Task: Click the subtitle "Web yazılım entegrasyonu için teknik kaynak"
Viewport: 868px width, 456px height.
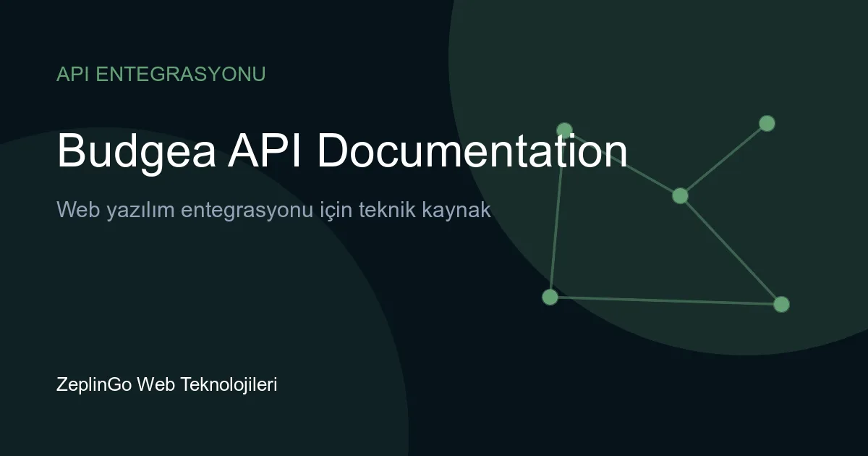Action: point(273,211)
